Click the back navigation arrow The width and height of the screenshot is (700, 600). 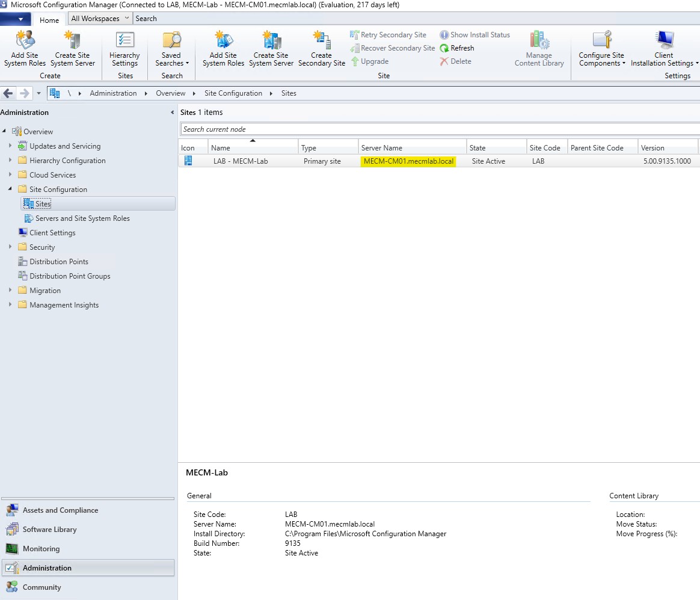[x=8, y=93]
